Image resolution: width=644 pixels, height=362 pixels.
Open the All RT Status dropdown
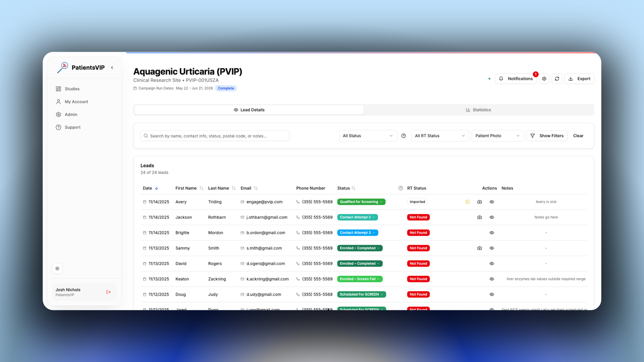[440, 136]
